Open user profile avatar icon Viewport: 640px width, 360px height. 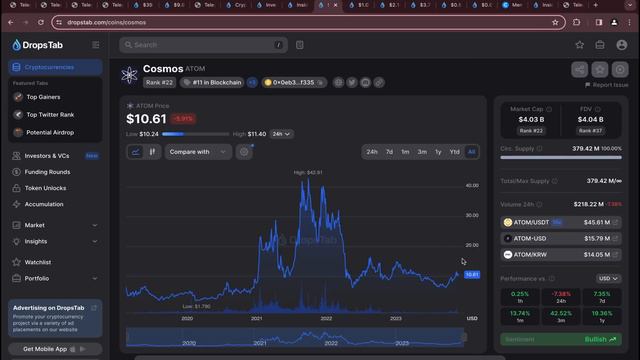622,45
